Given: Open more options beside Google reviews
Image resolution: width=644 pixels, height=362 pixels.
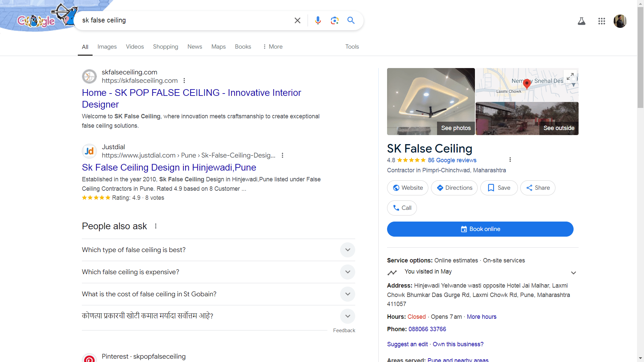Looking at the screenshot, I should click(510, 160).
